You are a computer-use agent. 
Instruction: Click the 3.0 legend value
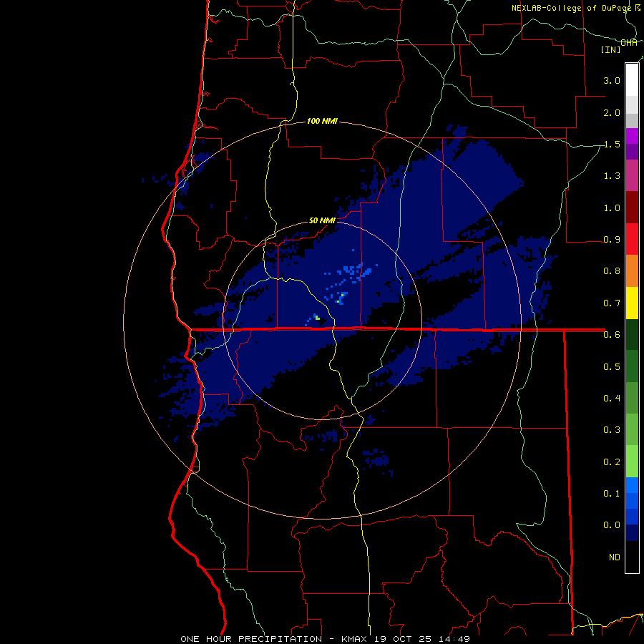click(612, 80)
